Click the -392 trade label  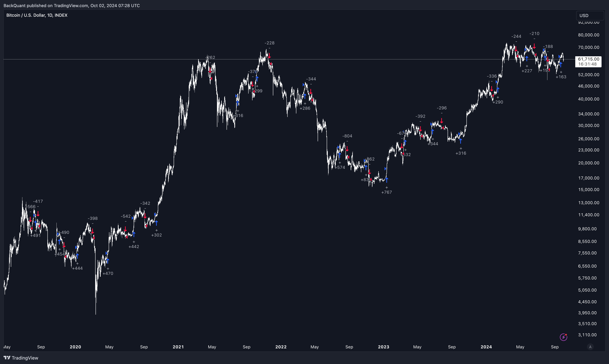click(420, 116)
